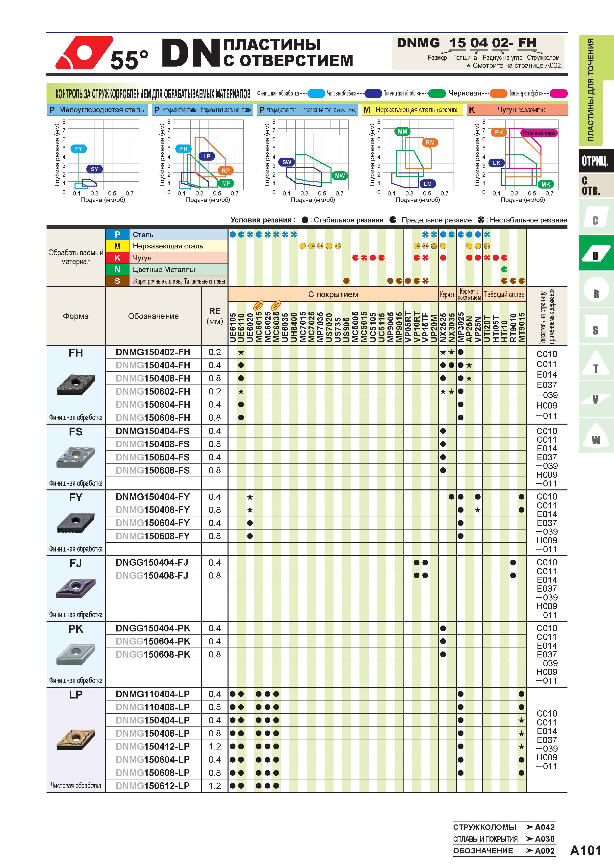Screen dimensions: 614x868
Task: Click the NEW badge above MC6035
Action: (276, 306)
